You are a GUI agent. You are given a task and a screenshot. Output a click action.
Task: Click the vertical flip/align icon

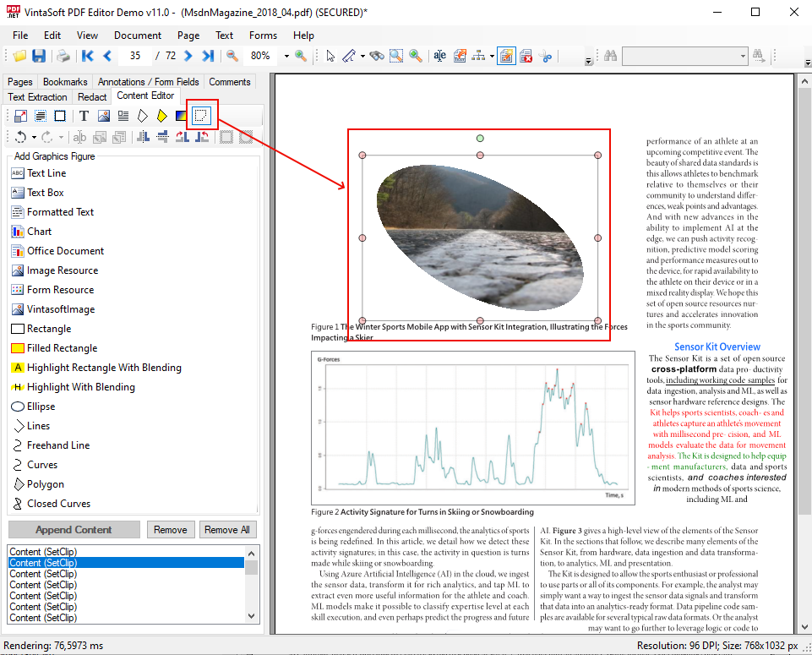click(162, 137)
